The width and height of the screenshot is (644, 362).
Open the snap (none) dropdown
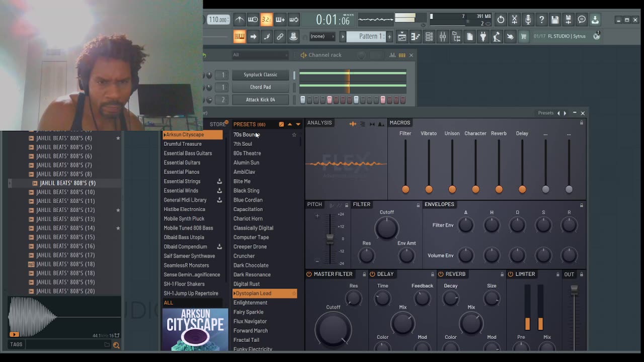[322, 36]
